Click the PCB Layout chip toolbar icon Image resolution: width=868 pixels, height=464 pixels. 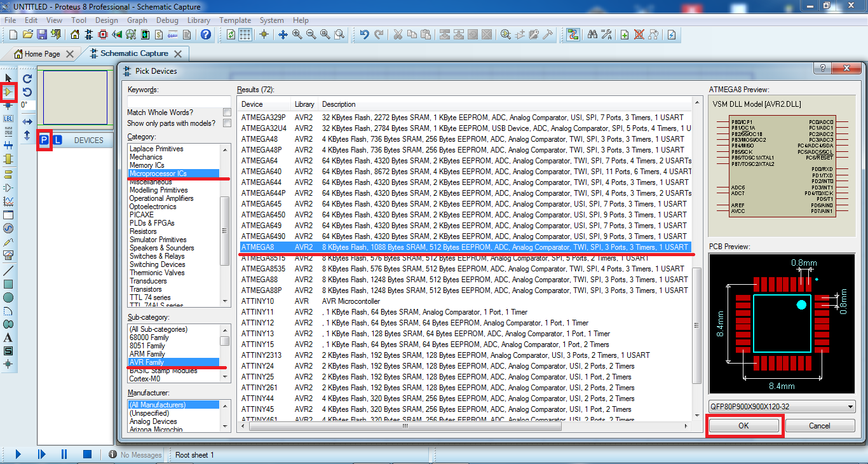tap(103, 34)
